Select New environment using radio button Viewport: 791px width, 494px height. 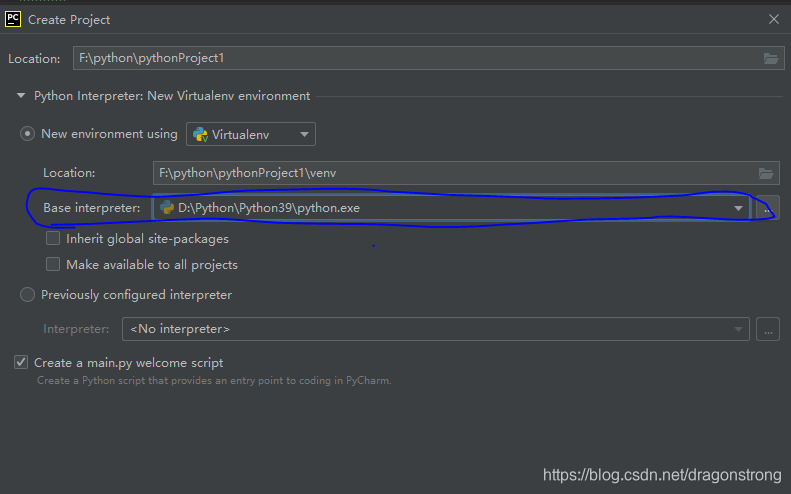point(27,134)
